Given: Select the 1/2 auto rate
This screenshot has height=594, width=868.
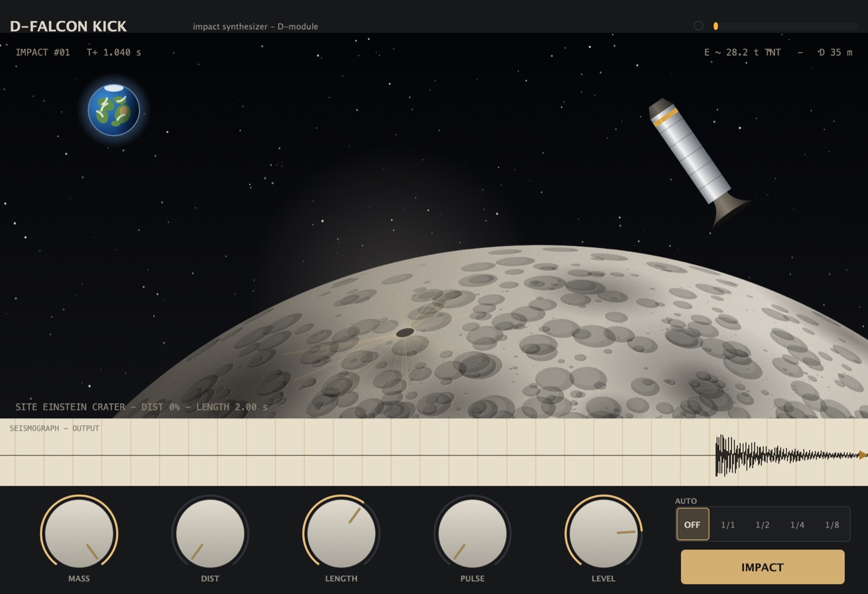Looking at the screenshot, I should (763, 525).
